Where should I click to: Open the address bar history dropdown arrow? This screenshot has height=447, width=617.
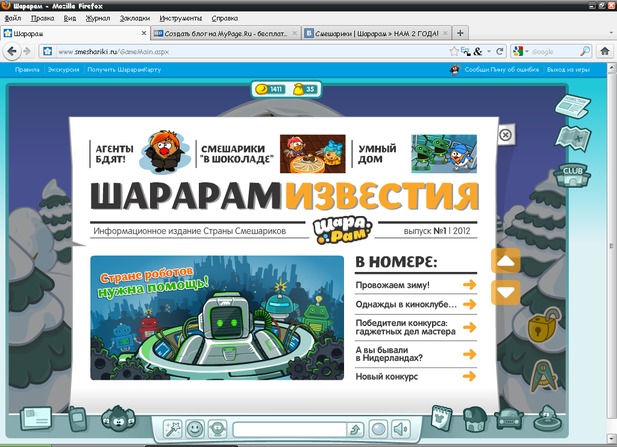[x=489, y=51]
